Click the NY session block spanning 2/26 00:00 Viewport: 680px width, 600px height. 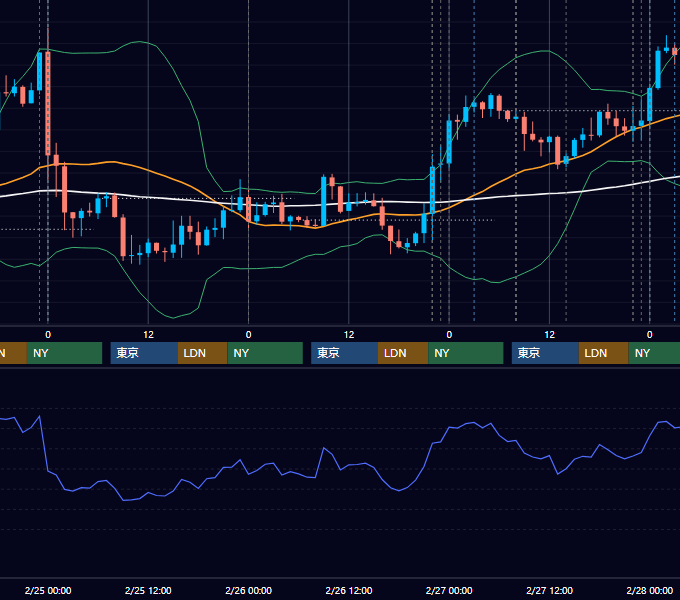265,353
